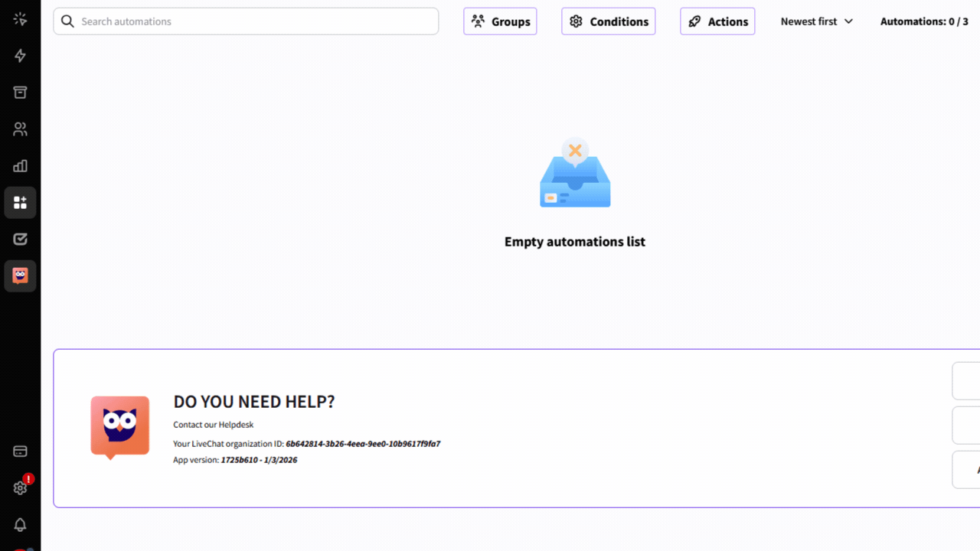Click the Actions filter button
This screenshot has width=980, height=551.
click(717, 21)
